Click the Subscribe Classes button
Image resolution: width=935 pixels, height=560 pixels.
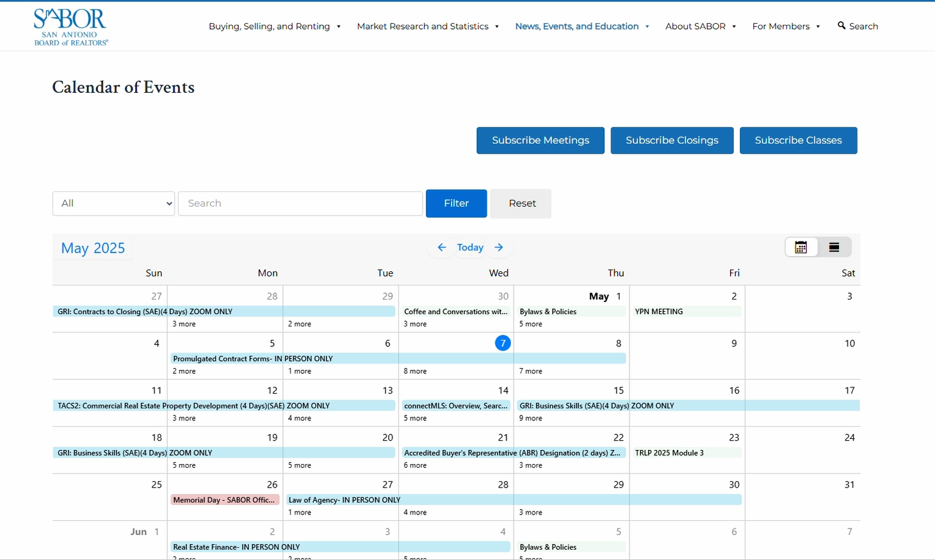point(798,141)
